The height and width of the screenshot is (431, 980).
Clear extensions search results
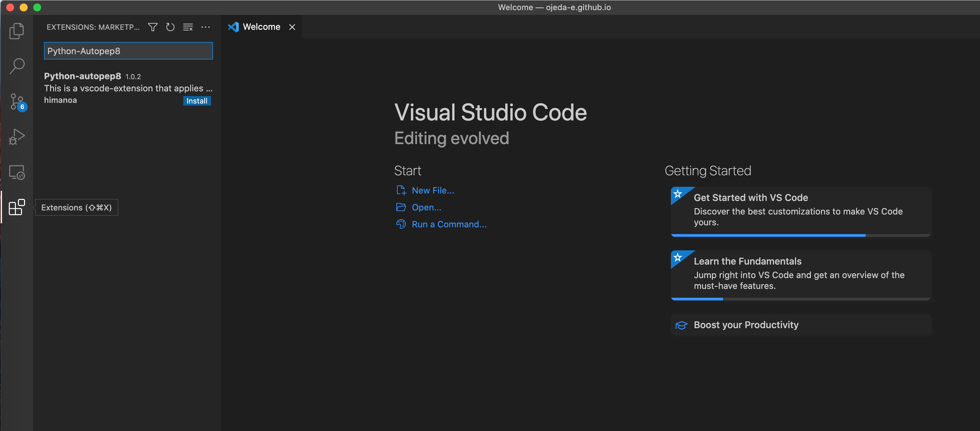pos(188,27)
